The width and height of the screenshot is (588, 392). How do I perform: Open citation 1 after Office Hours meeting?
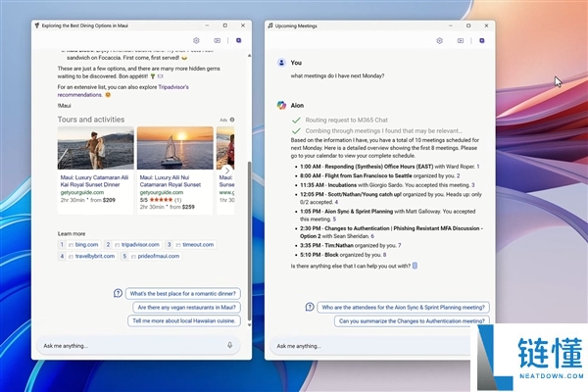coord(478,167)
